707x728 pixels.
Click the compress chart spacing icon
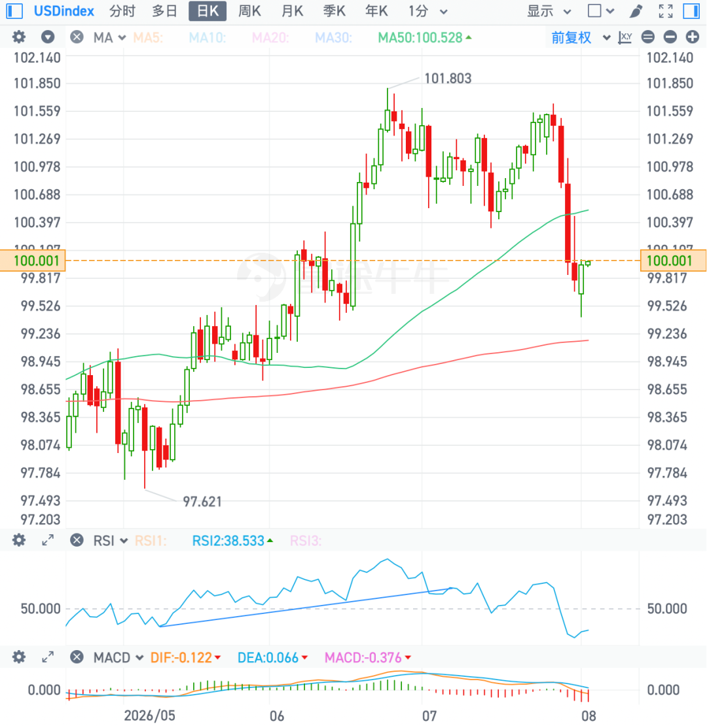(648, 37)
